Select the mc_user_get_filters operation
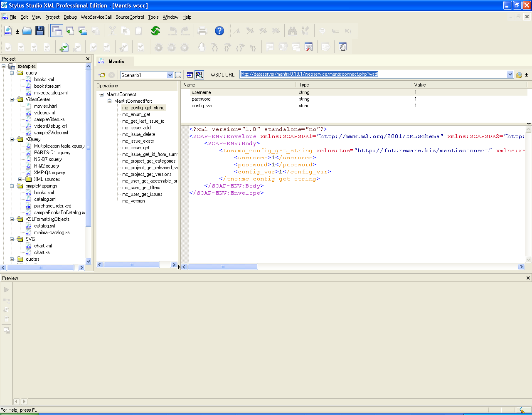The width and height of the screenshot is (532, 415). click(x=141, y=188)
